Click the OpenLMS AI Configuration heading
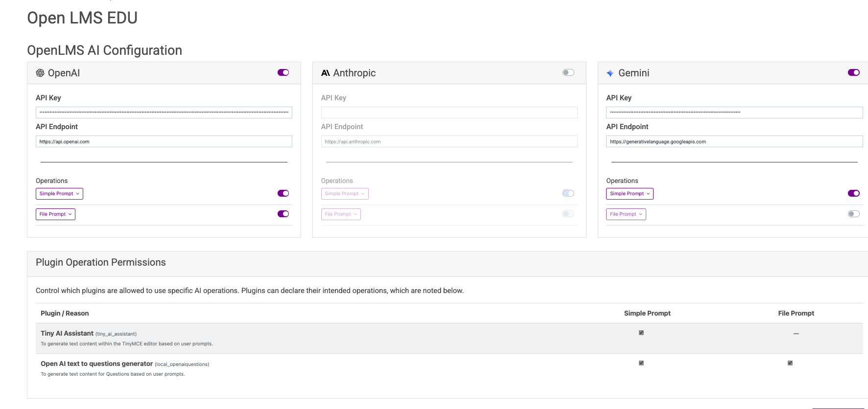The width and height of the screenshot is (868, 409). tap(104, 50)
